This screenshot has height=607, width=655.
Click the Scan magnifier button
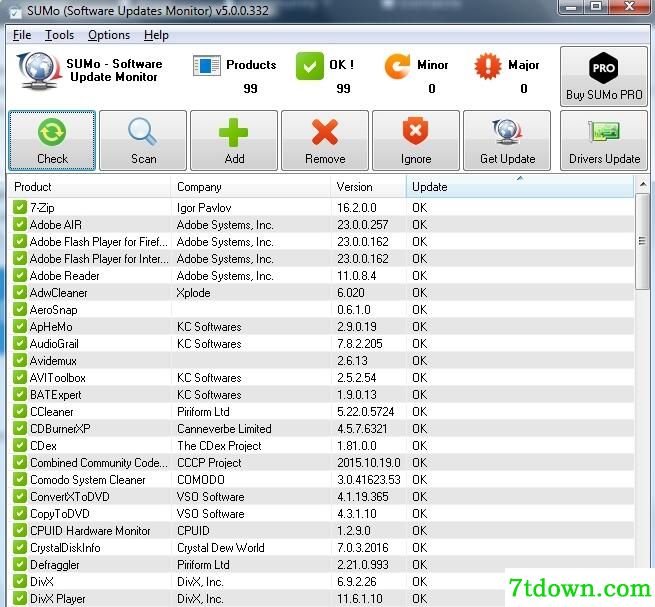click(x=143, y=141)
